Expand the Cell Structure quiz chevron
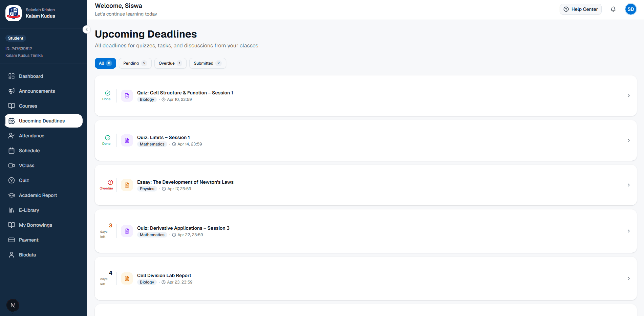Image resolution: width=644 pixels, height=316 pixels. (629, 96)
